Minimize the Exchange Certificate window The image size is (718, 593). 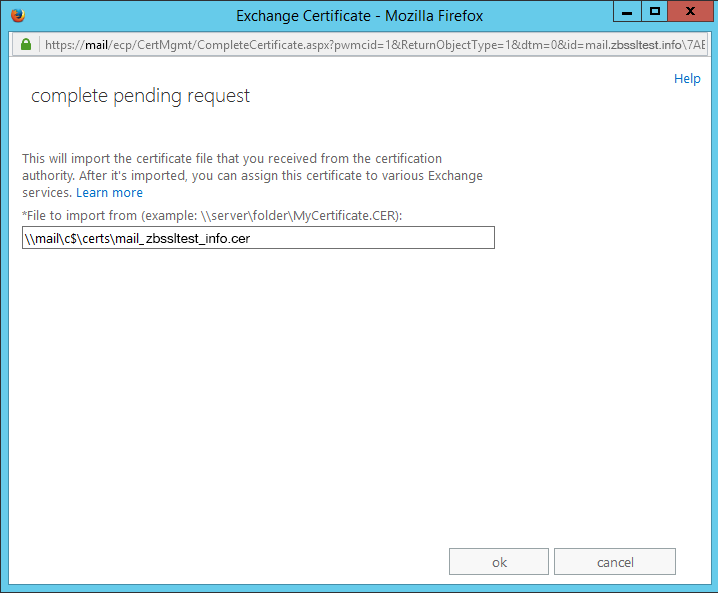(x=629, y=12)
